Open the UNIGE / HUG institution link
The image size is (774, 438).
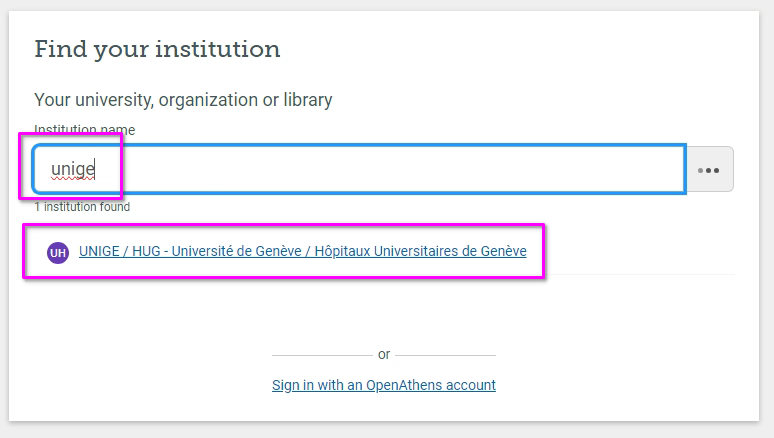(x=302, y=252)
